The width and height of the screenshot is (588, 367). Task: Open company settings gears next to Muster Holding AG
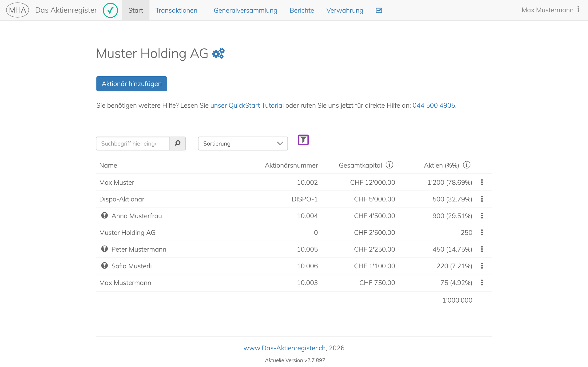(x=219, y=53)
